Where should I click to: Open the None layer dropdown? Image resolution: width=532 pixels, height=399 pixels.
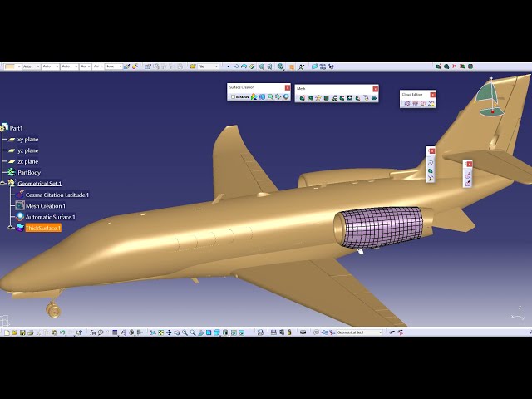tap(113, 66)
